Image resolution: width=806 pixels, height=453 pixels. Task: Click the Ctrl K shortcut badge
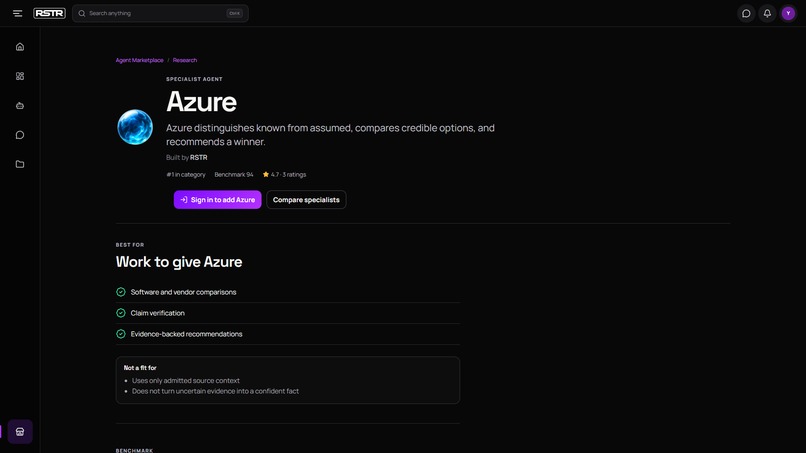point(234,13)
